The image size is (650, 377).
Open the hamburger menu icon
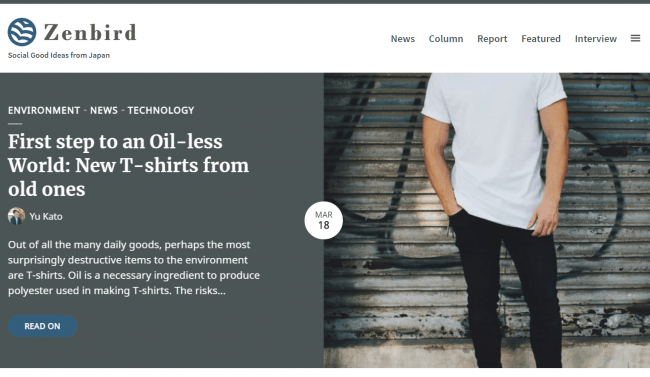(x=635, y=38)
